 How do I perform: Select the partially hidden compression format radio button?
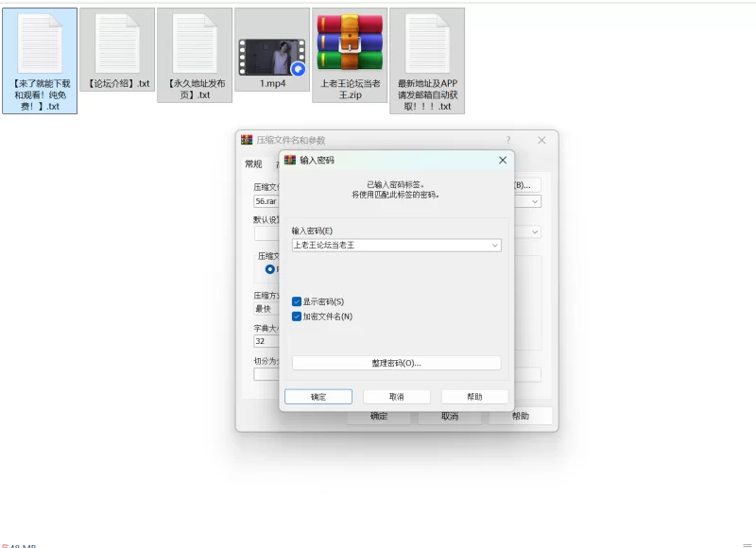pos(270,269)
